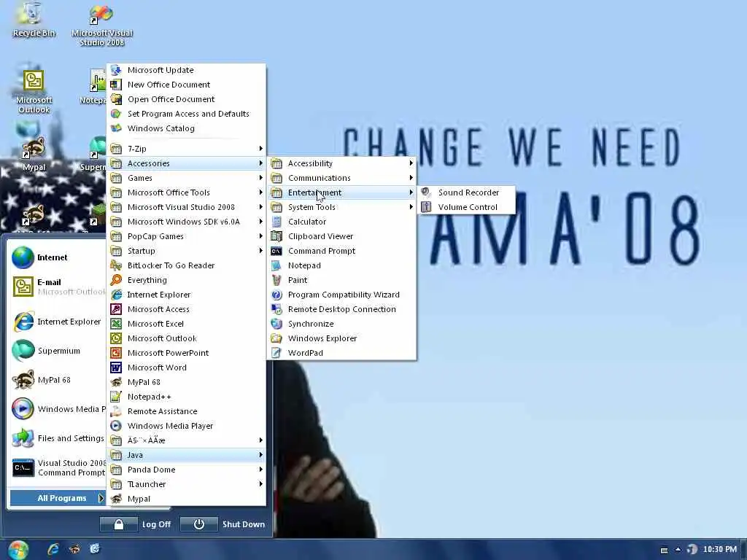The height and width of the screenshot is (560, 747).
Task: Click the Accessories menu Notepad icon
Action: click(x=276, y=265)
